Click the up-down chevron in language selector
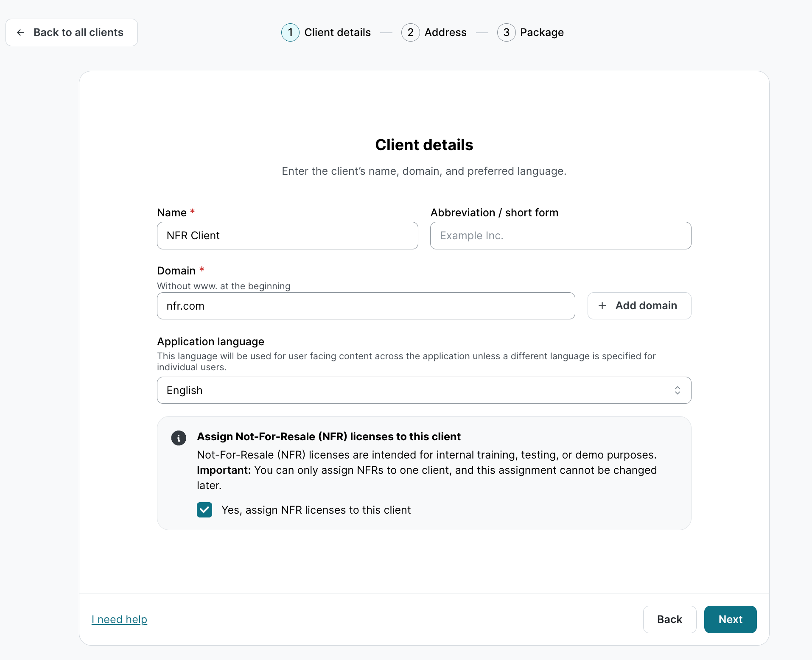The height and width of the screenshot is (660, 812). click(678, 390)
